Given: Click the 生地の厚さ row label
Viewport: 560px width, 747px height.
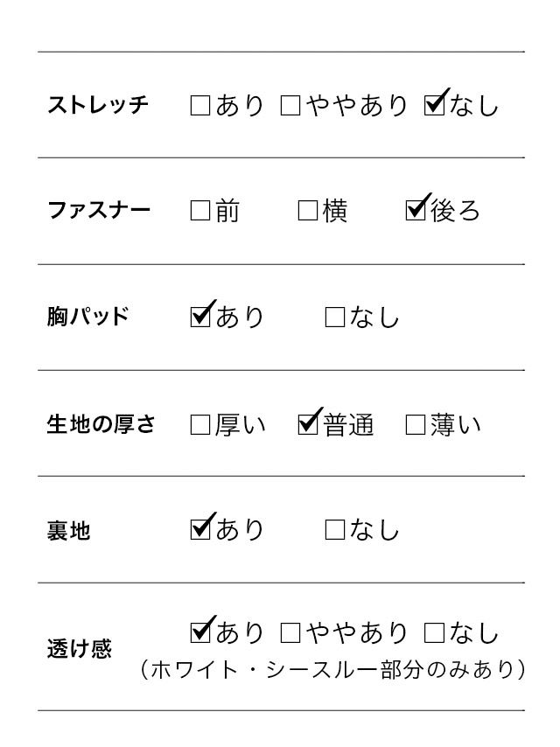Looking at the screenshot, I should click(x=101, y=425).
